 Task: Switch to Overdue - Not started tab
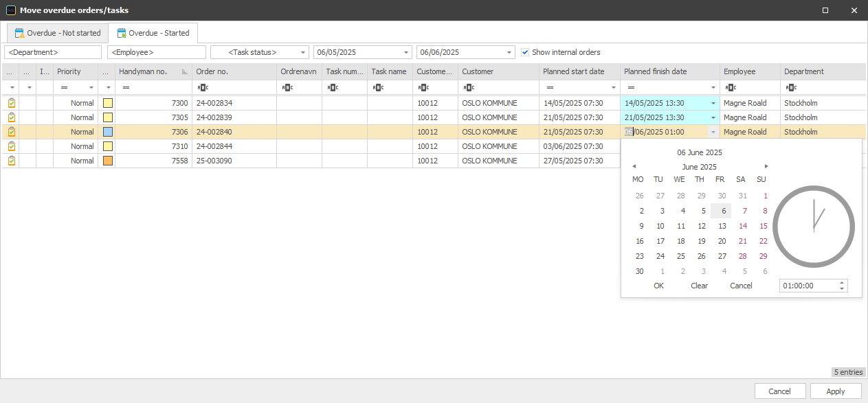(x=58, y=33)
